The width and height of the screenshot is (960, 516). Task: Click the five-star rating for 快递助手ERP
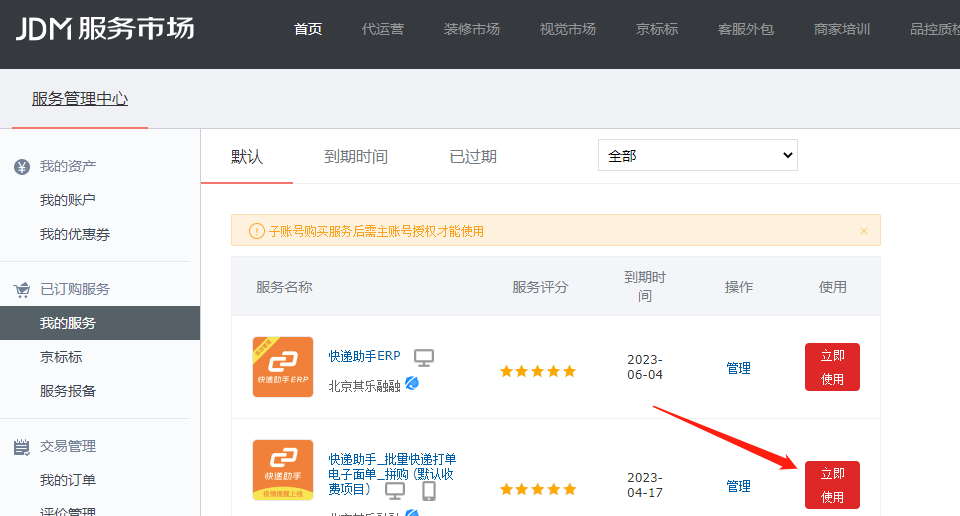click(x=538, y=371)
